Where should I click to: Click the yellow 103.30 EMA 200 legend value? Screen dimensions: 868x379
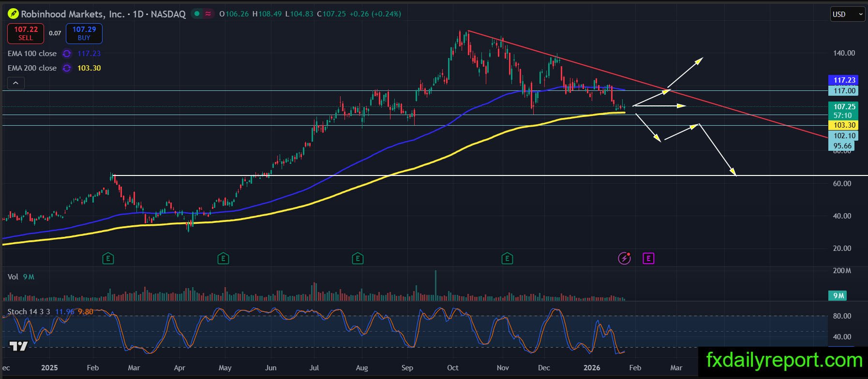tap(89, 68)
